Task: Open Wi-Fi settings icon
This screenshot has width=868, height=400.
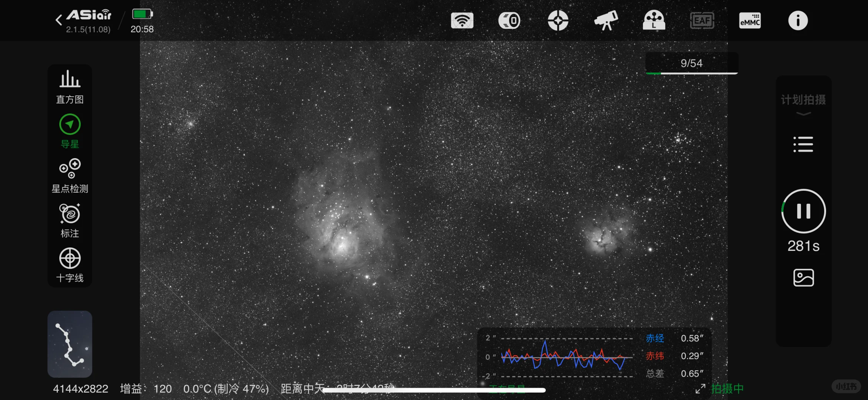Action: click(462, 20)
